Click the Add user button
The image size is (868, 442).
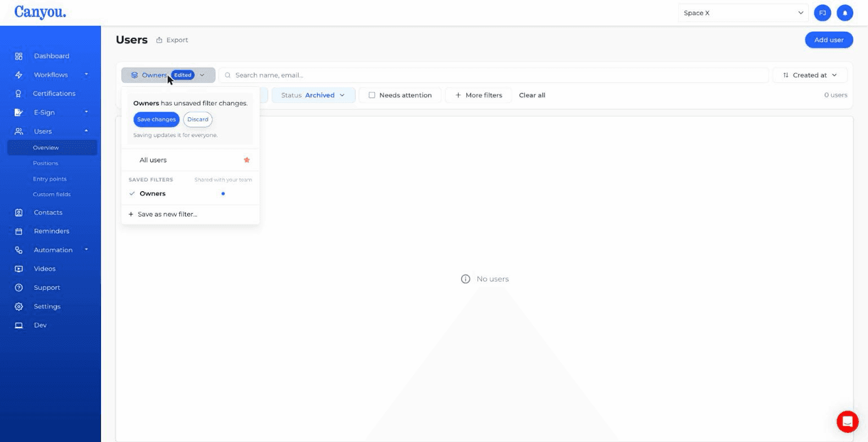[x=828, y=40]
